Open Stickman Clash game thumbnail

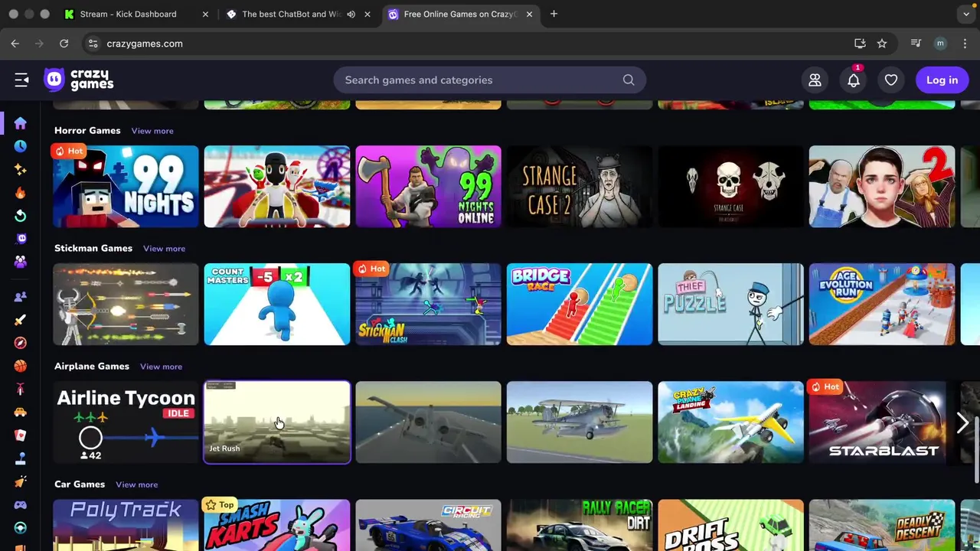pyautogui.click(x=428, y=305)
